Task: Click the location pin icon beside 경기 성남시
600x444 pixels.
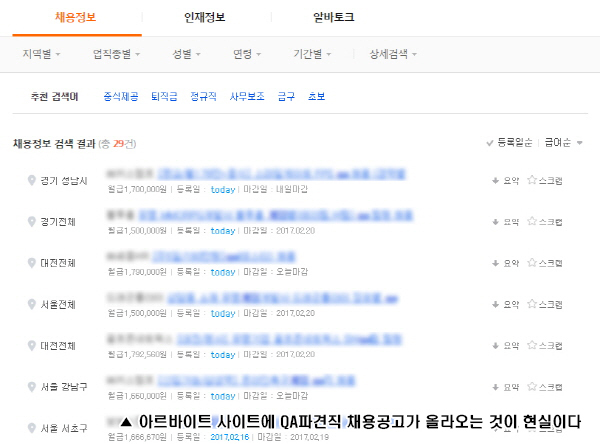Action: [x=32, y=180]
